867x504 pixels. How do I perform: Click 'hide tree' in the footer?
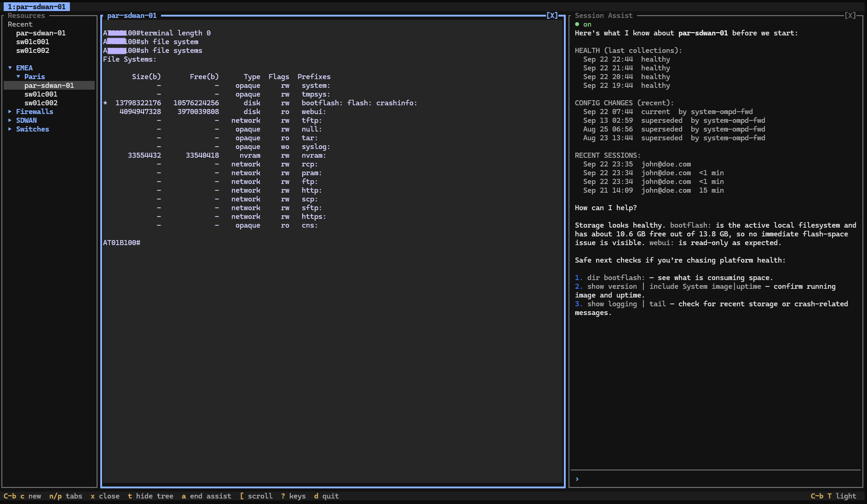point(150,496)
